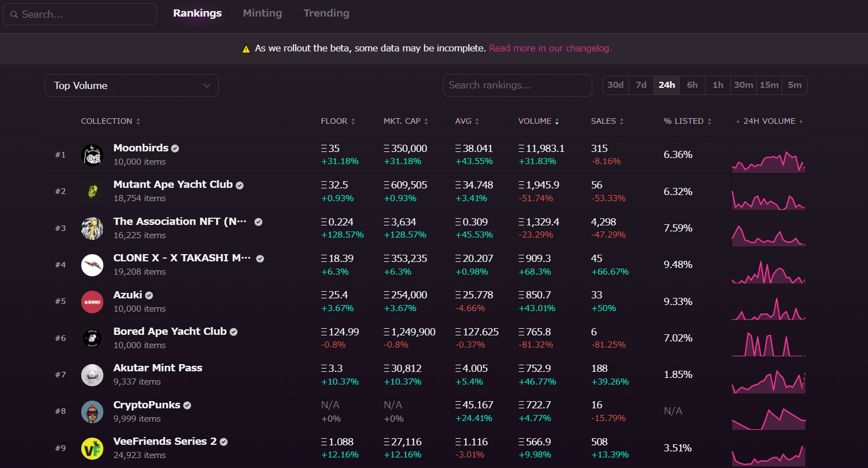The width and height of the screenshot is (868, 468).
Task: Click the CryptoPunks 24H volume sparkline
Action: click(769, 418)
